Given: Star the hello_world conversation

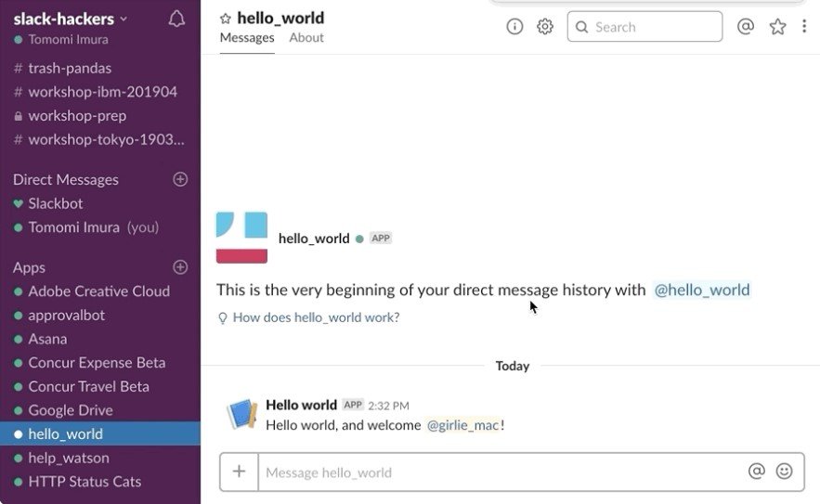Looking at the screenshot, I should pos(225,19).
